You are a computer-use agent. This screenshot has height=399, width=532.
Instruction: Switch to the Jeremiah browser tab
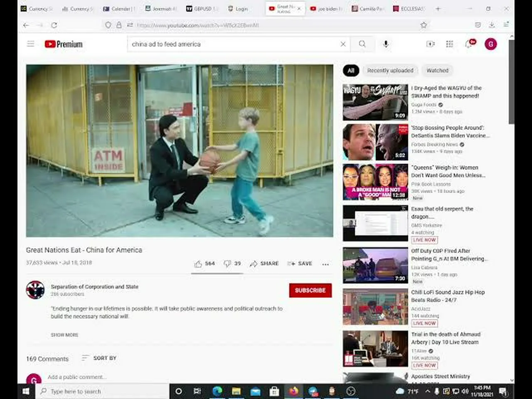tap(160, 8)
